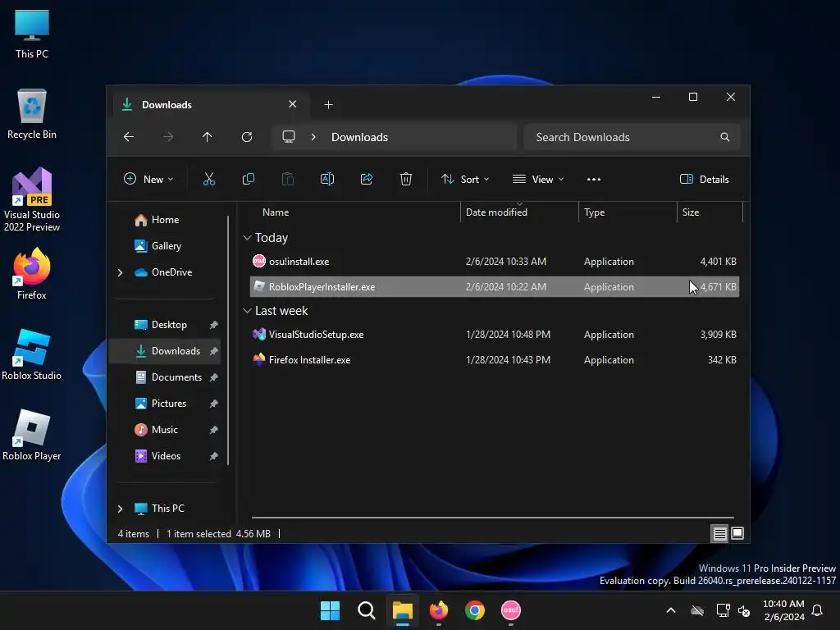Collapse the Today group
The image size is (840, 630).
247,237
